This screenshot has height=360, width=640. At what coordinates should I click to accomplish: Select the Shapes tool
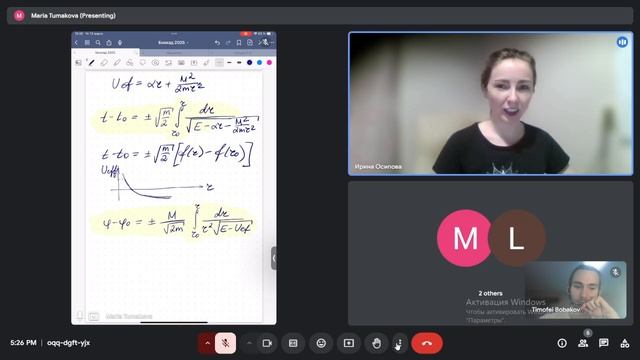[x=130, y=62]
